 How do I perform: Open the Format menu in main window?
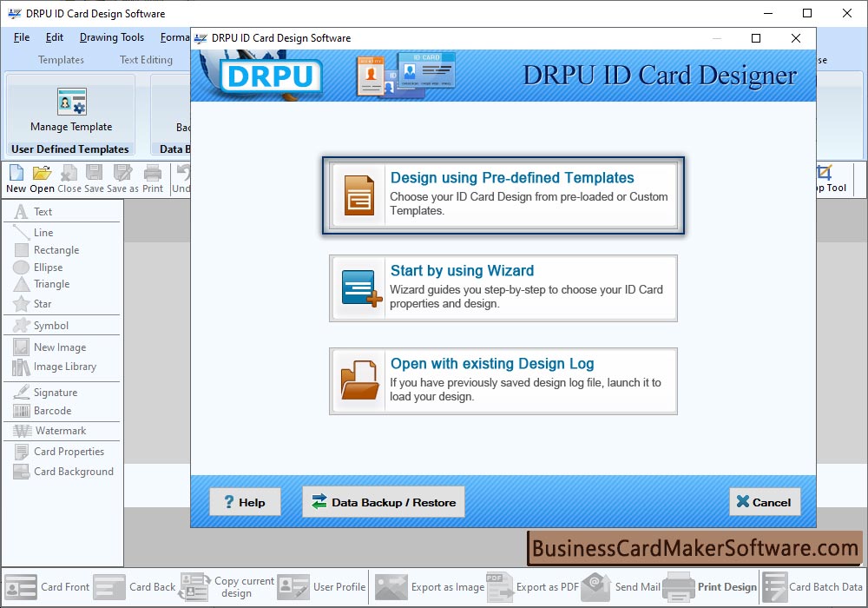175,37
